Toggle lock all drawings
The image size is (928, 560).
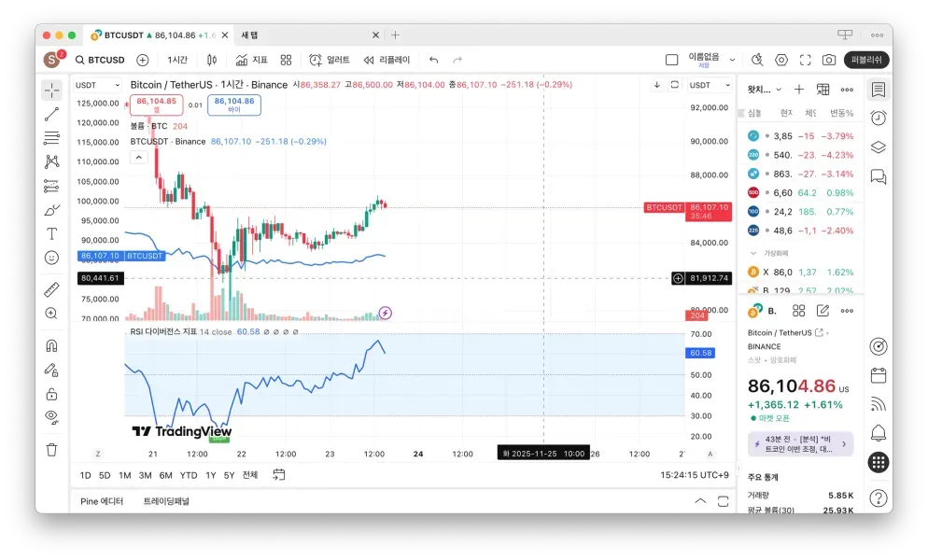52,394
